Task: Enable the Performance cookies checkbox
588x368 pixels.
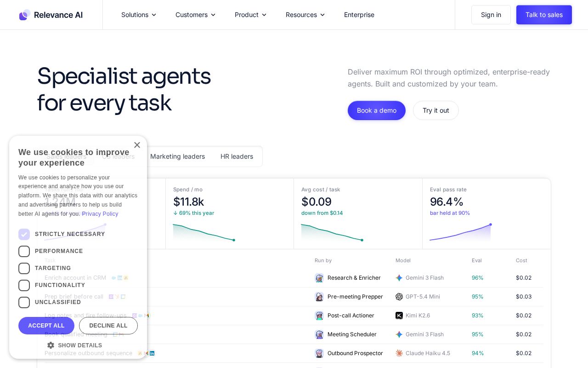Action: 24,252
